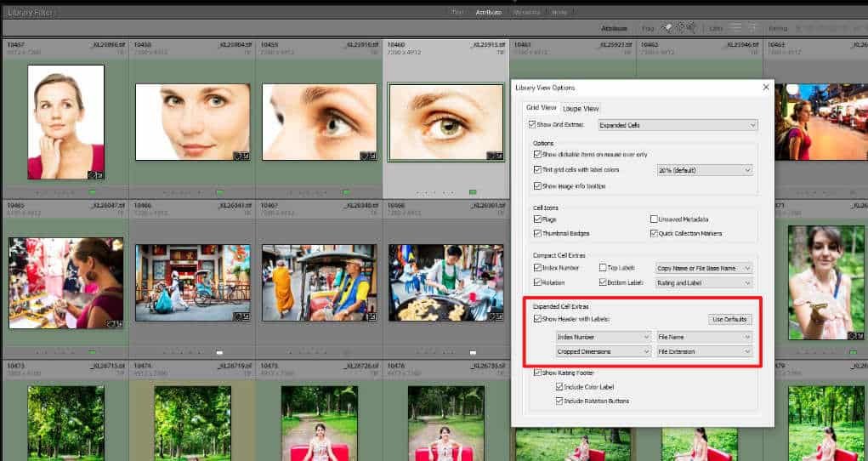The image size is (868, 461).
Task: Open the File Extension header dropdown
Action: click(x=704, y=352)
